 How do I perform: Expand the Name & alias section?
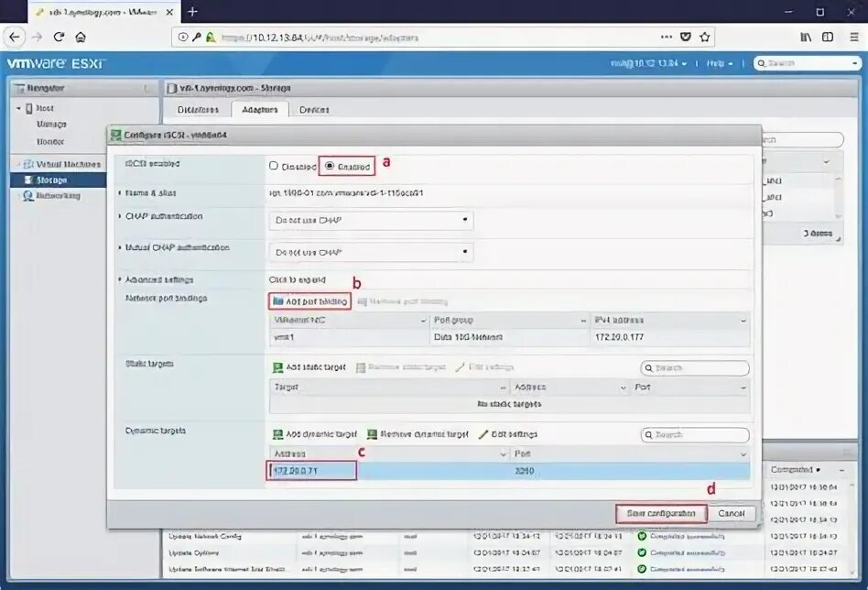point(120,193)
